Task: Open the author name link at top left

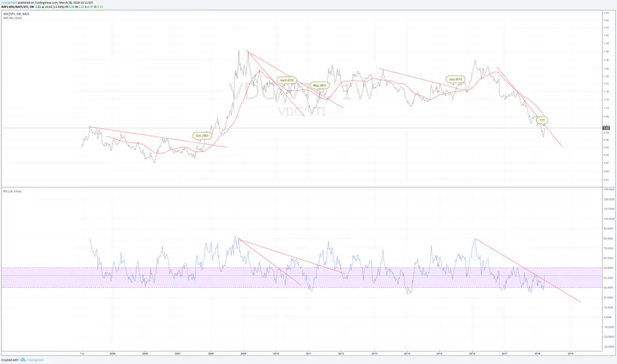Action: [x=9, y=3]
